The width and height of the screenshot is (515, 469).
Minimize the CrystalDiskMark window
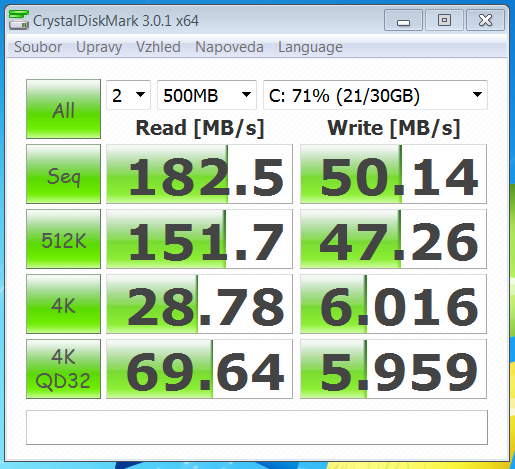(x=403, y=20)
